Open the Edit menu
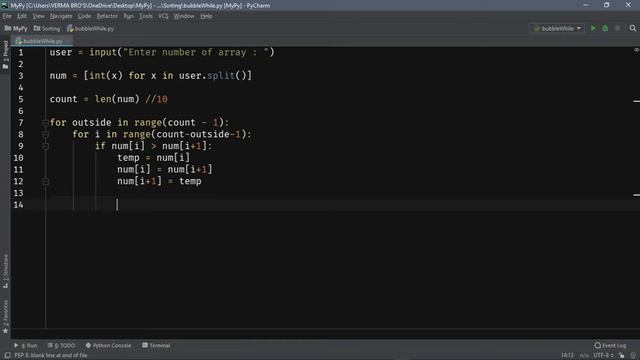640x360 pixels. 22,16
